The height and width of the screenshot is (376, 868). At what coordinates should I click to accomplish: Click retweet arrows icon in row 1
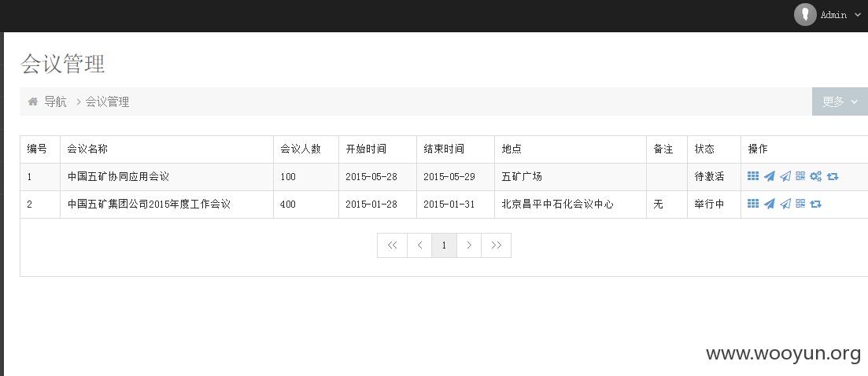pos(833,176)
